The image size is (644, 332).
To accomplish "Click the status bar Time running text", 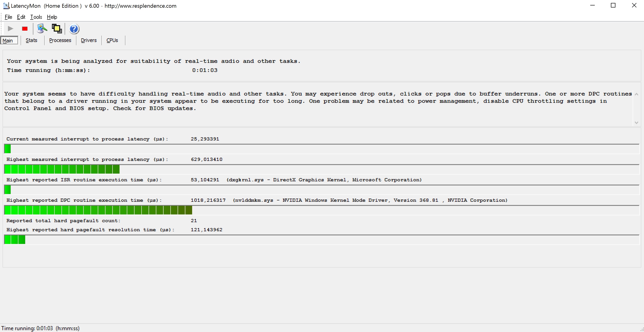I will point(41,328).
